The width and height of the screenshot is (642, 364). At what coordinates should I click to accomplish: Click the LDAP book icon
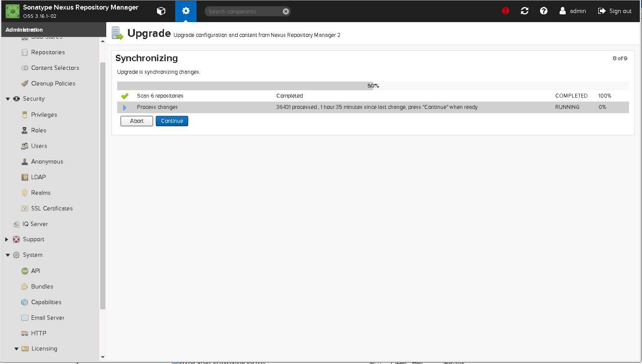[25, 177]
